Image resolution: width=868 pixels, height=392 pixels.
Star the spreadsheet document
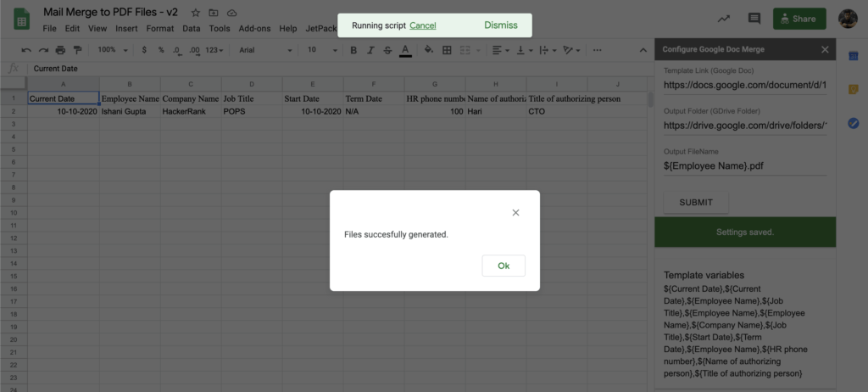(x=196, y=13)
